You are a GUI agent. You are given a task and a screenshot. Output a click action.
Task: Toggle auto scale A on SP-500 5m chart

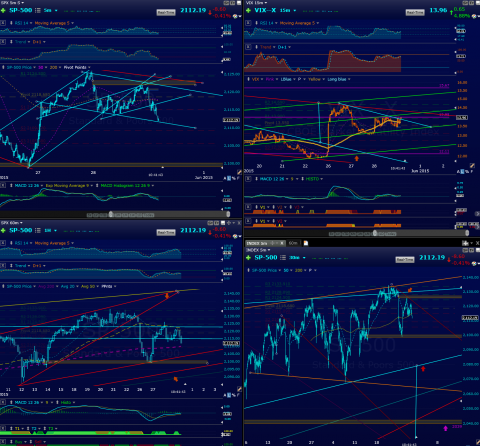click(x=225, y=178)
